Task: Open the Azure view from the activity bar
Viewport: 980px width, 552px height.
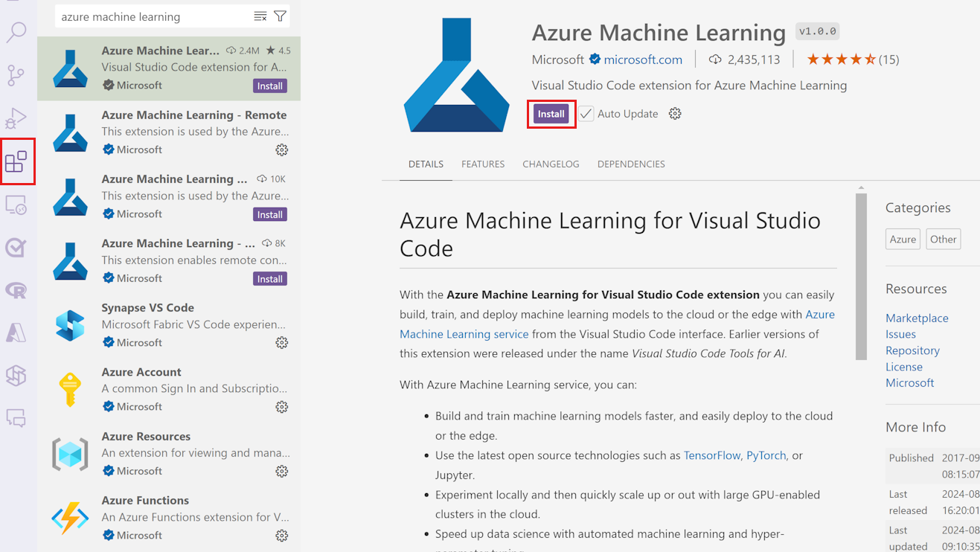Action: [16, 333]
